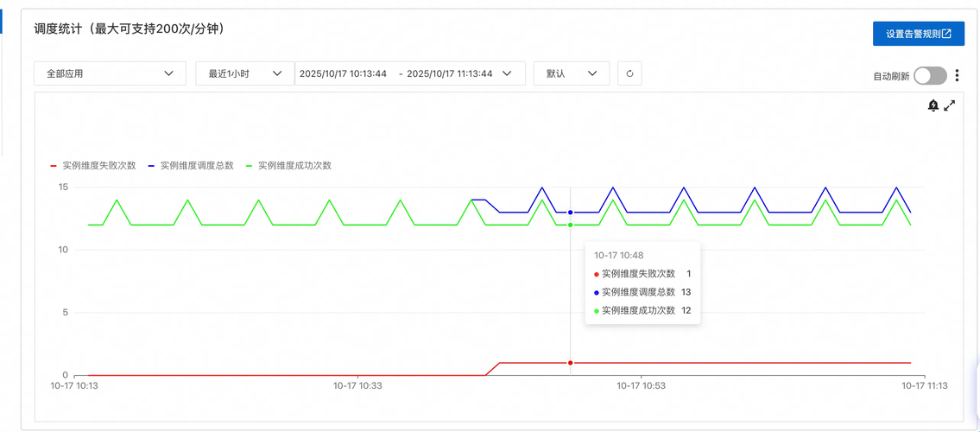Viewport: 980px width, 432px height.
Task: Hide the 实例维度失败次数 series via legend
Action: (x=93, y=165)
